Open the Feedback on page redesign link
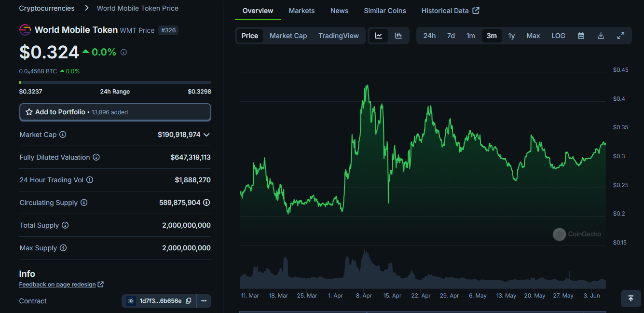The height and width of the screenshot is (313, 644). pyautogui.click(x=57, y=284)
